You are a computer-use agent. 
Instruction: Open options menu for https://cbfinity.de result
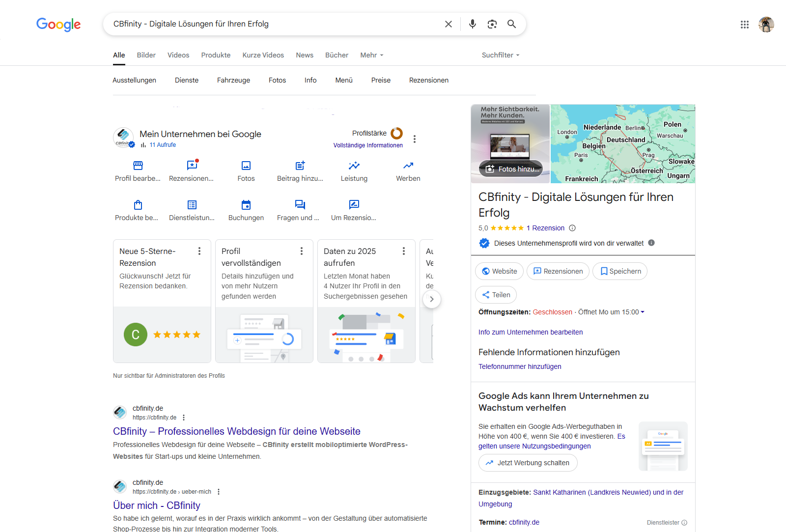coord(184,418)
